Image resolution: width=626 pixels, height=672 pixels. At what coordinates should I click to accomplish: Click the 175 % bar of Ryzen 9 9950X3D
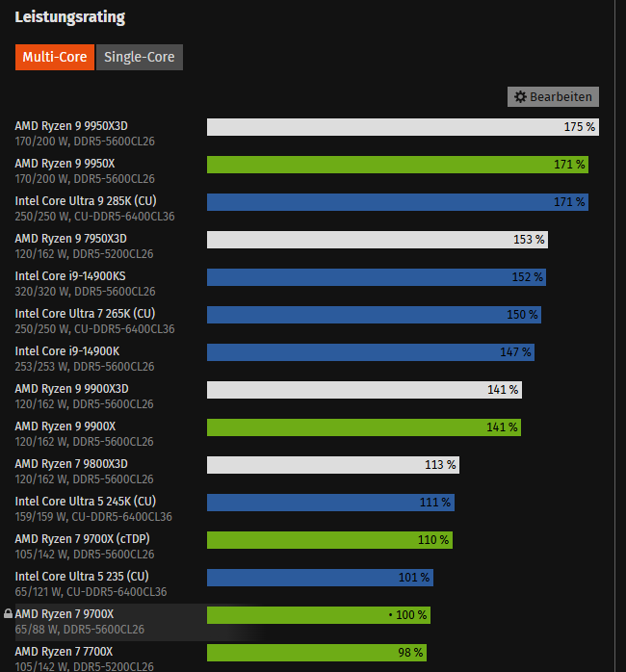pyautogui.click(x=403, y=127)
